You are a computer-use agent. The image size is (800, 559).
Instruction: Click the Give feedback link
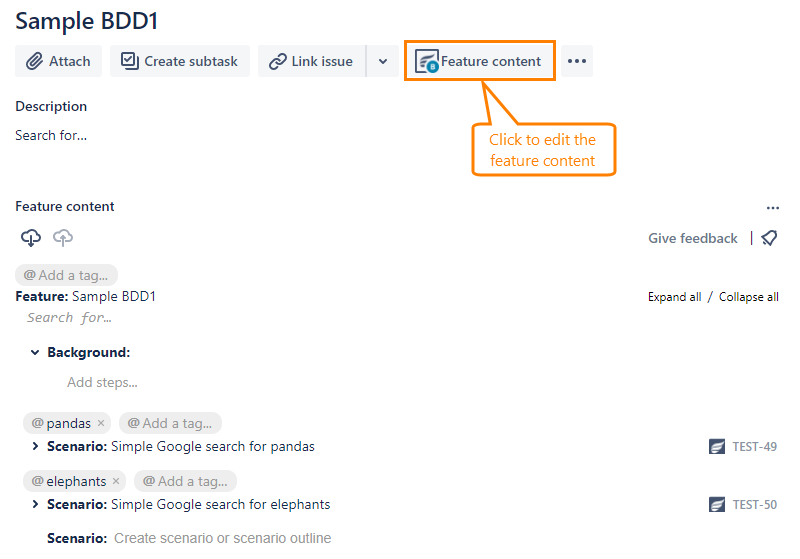[x=692, y=238]
